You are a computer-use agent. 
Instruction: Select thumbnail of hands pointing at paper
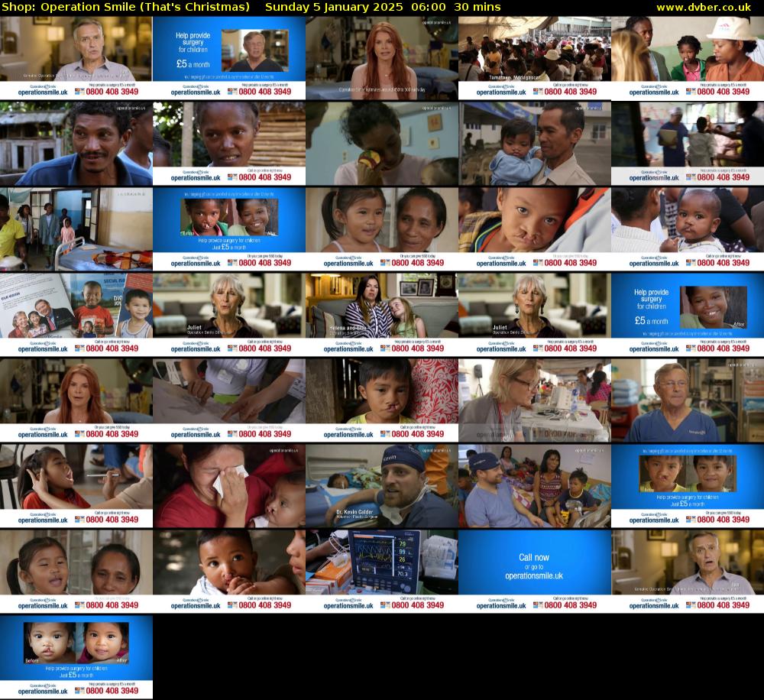(x=229, y=400)
